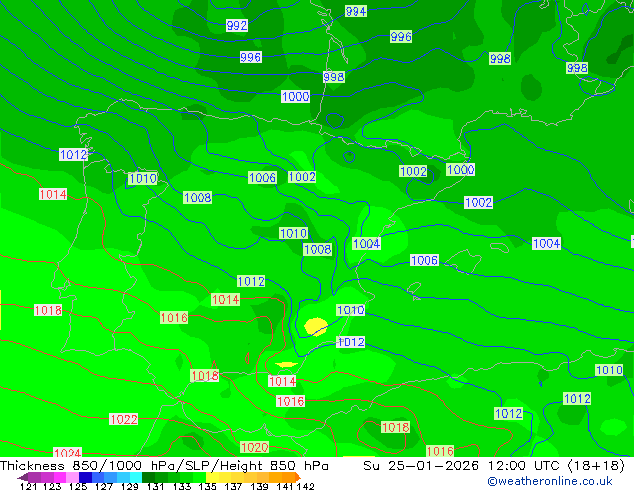Click the legend value '125'
Image resolution: width=634 pixels, height=490 pixels.
click(78, 486)
